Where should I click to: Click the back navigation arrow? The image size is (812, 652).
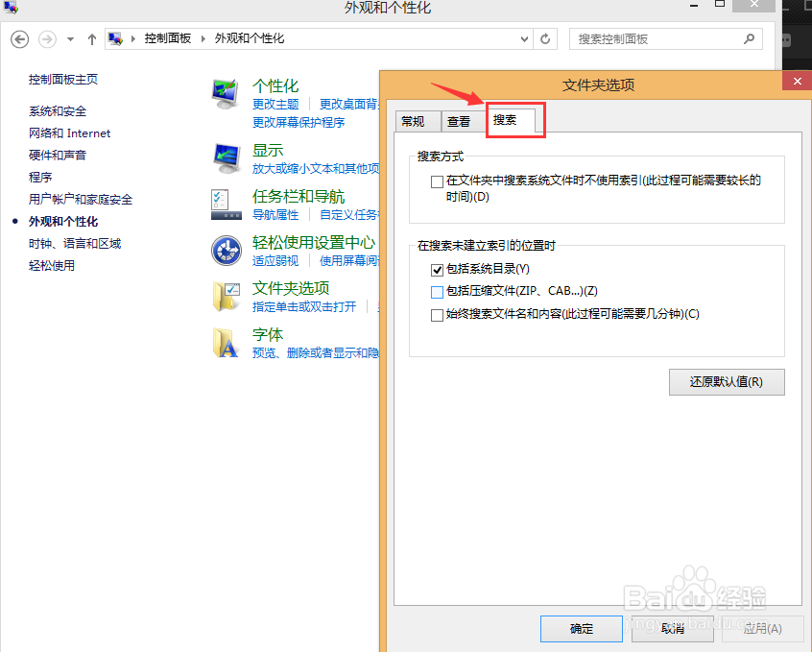click(x=20, y=39)
